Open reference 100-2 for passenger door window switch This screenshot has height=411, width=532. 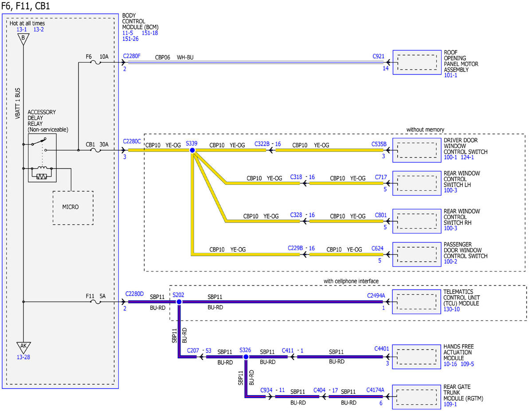[x=450, y=262]
